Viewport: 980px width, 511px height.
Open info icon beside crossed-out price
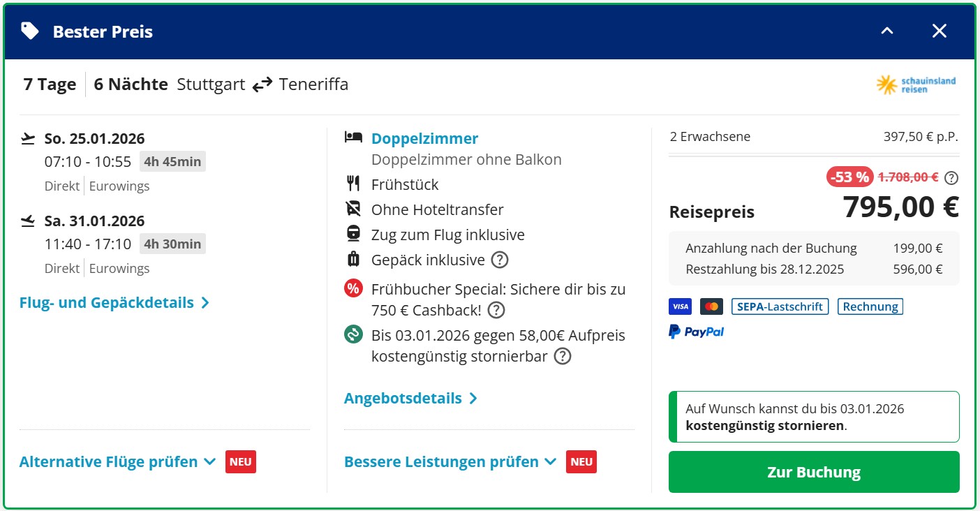pyautogui.click(x=951, y=178)
